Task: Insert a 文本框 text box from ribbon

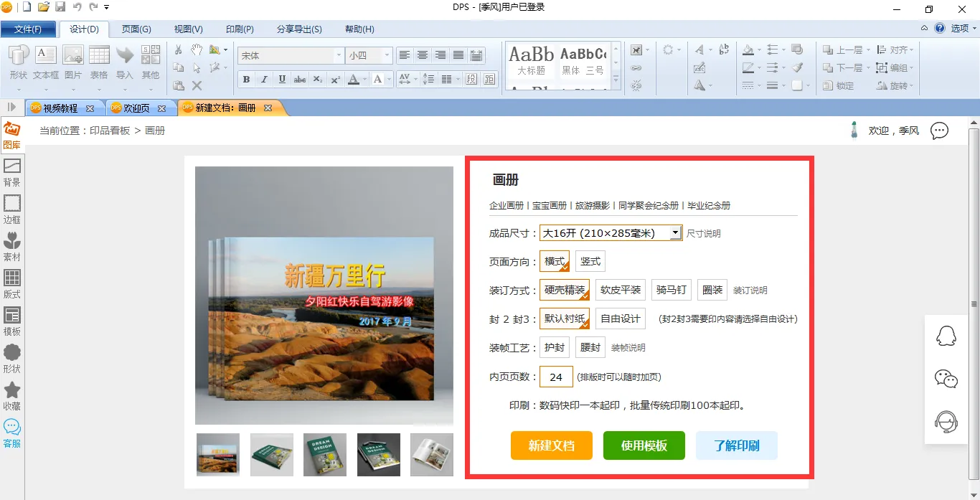Action: coord(46,62)
